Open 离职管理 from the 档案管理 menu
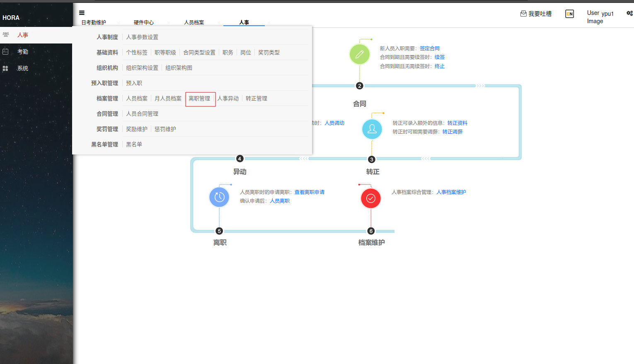Screen dimensions: 634x364 201,99
